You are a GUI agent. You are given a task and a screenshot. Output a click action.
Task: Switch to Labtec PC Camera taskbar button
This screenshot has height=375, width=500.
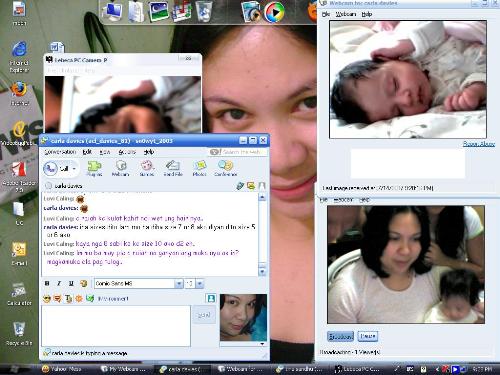357,369
